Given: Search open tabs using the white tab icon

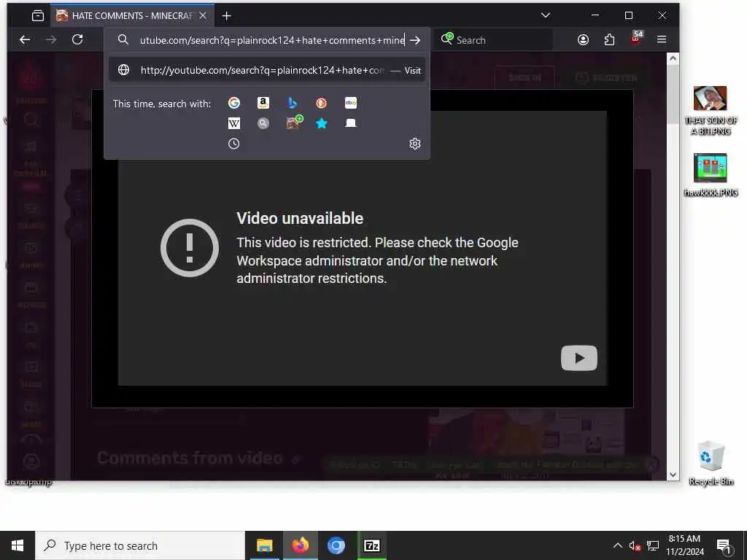Looking at the screenshot, I should pyautogui.click(x=351, y=123).
